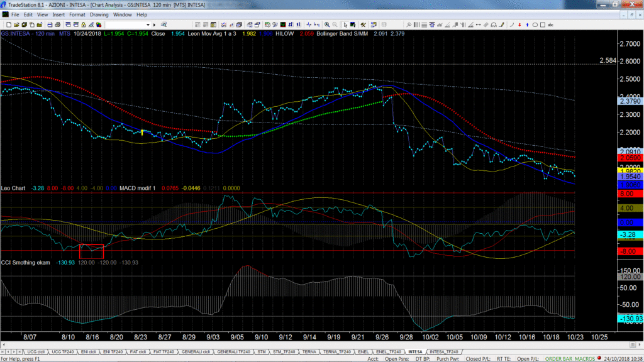The image size is (644, 362).
Task: Select the ellipse drawing tool
Action: [535, 25]
